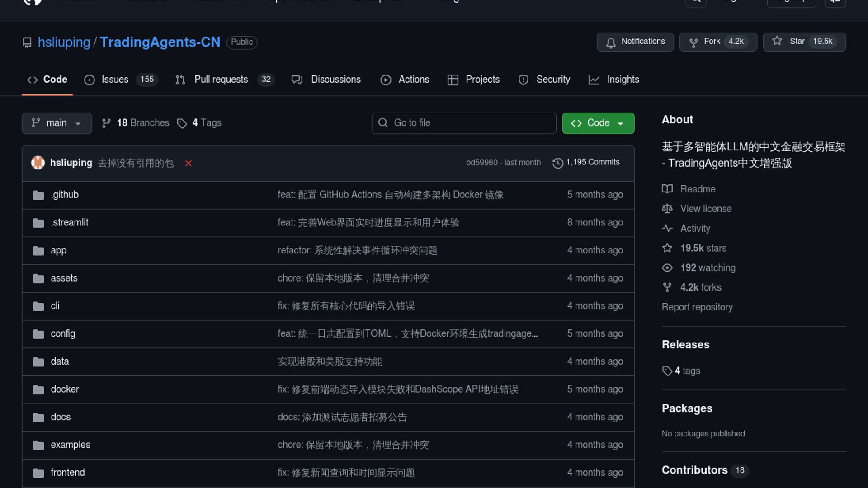Open the frontend folder

pos(68,472)
